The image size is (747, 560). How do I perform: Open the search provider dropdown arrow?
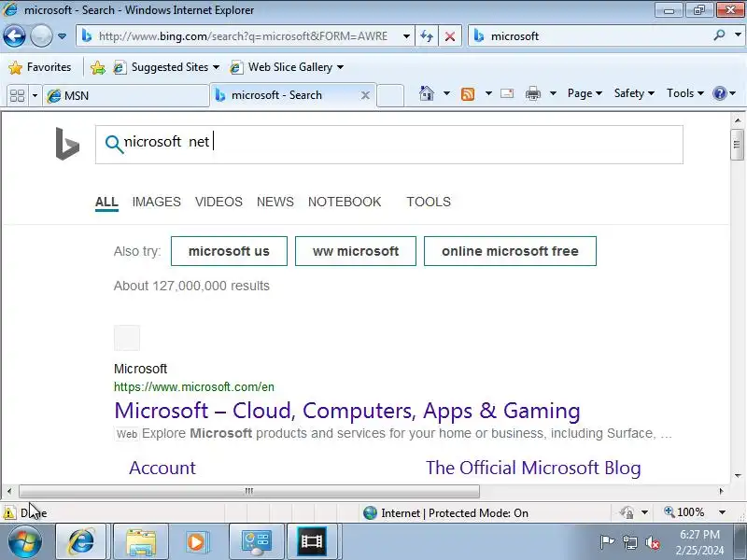[x=738, y=35]
